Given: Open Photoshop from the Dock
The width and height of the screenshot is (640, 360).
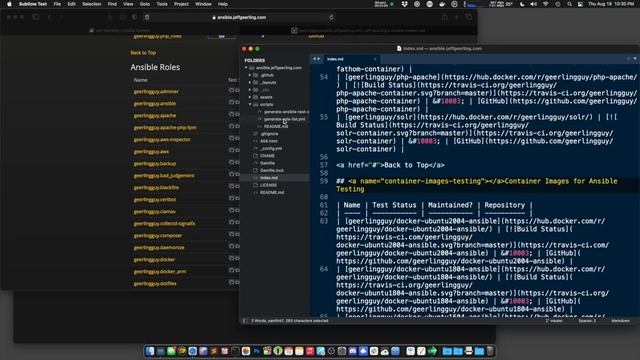Looking at the screenshot, I should coord(256,351).
